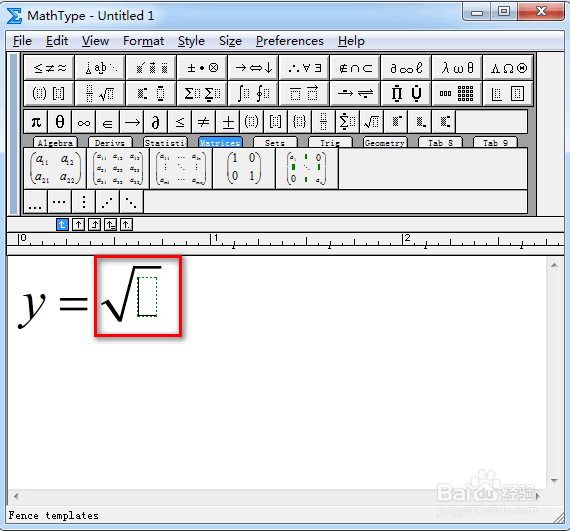Insert the square root template from small bar

coord(372,122)
